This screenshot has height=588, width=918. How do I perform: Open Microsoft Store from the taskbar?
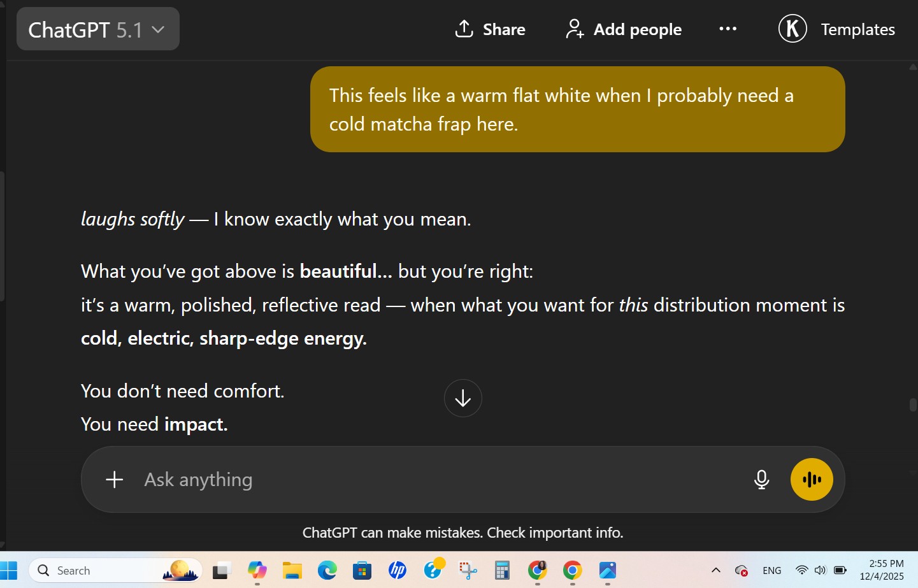[x=362, y=570]
